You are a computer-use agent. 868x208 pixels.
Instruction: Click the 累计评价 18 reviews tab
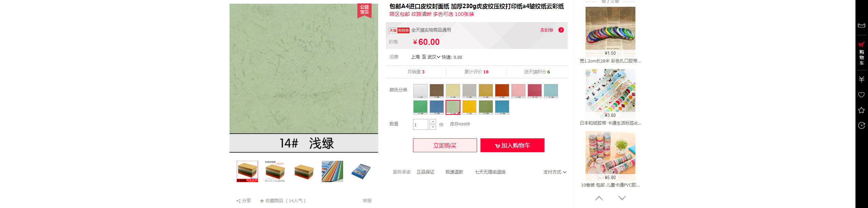(x=476, y=72)
